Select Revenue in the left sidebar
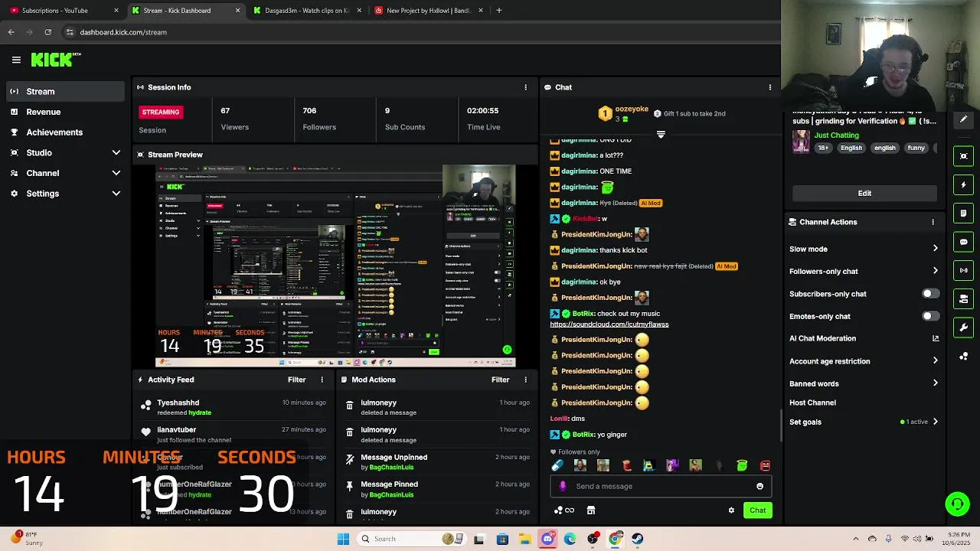Screen dimensions: 980x551 pos(65,112)
